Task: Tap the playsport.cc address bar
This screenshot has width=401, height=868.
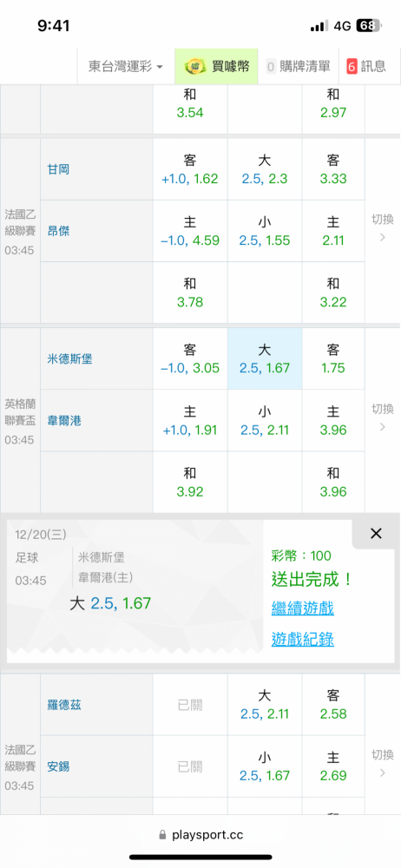Action: click(200, 834)
